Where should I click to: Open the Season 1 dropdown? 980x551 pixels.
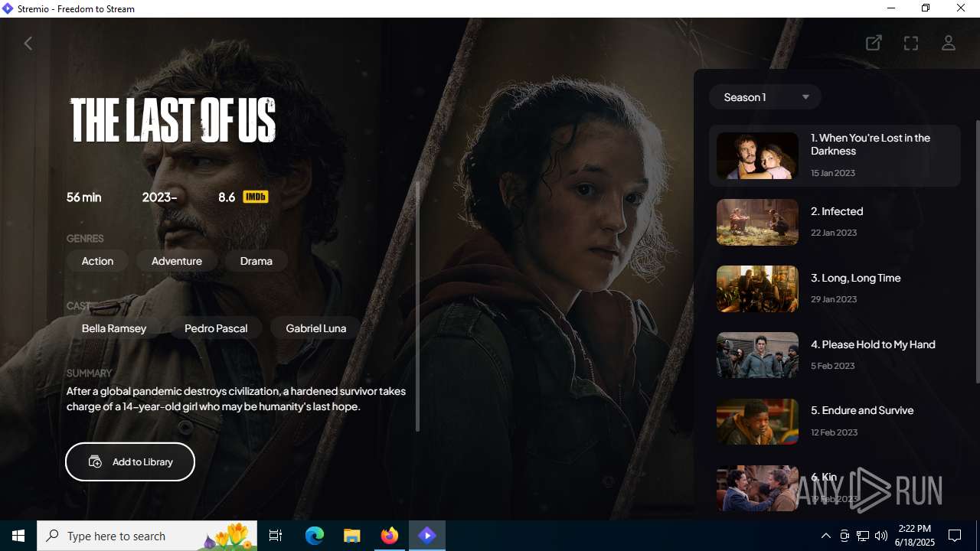pyautogui.click(x=765, y=97)
